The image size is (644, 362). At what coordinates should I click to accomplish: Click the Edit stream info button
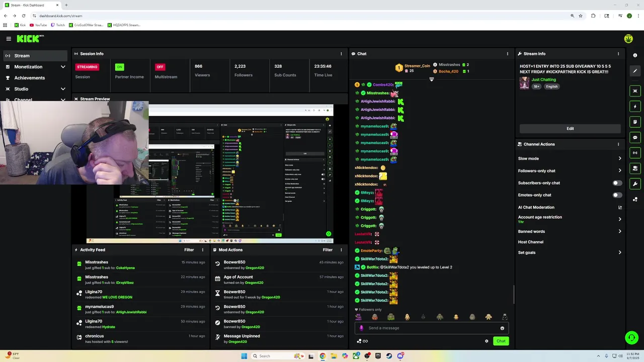(570, 129)
